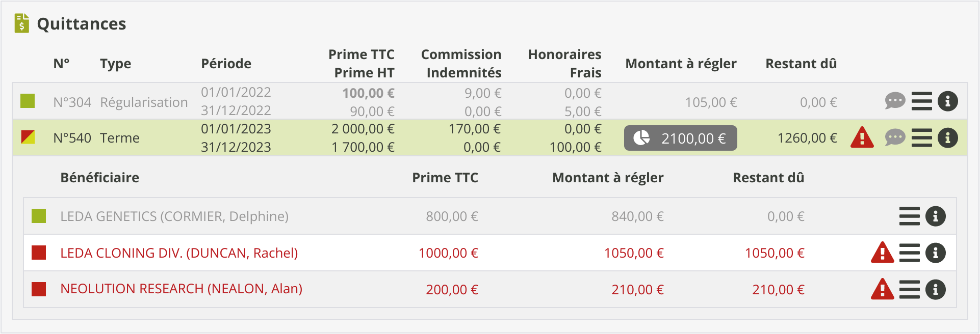Open hamburger menu for LEDA GENETICS row

tap(909, 216)
